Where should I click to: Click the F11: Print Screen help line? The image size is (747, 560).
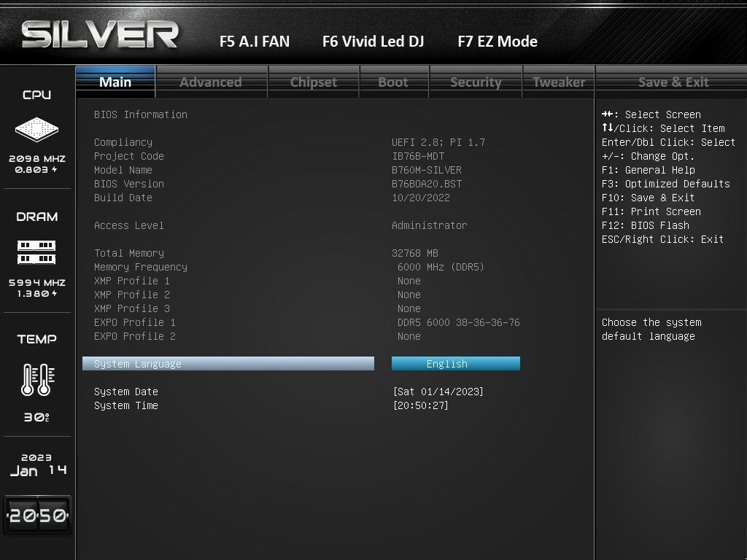click(651, 211)
